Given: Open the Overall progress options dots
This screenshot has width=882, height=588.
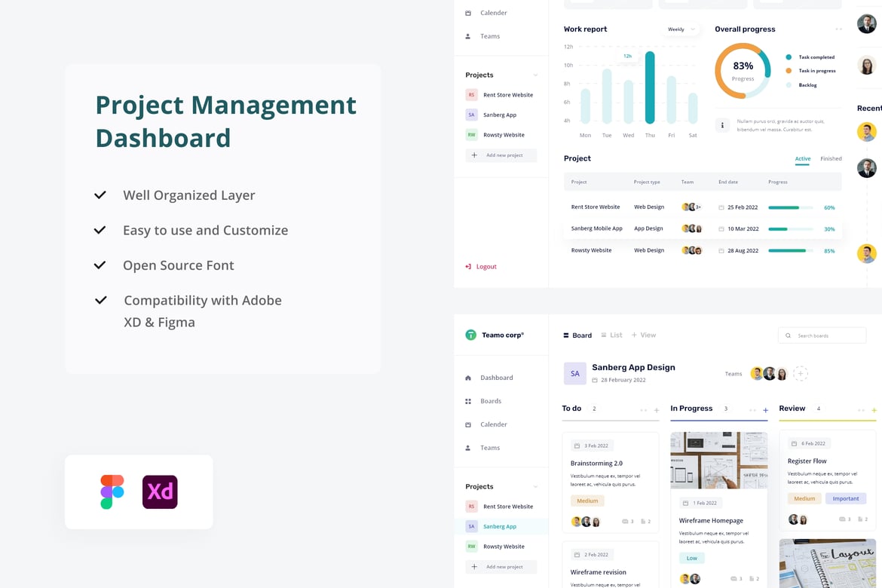Looking at the screenshot, I should (839, 29).
